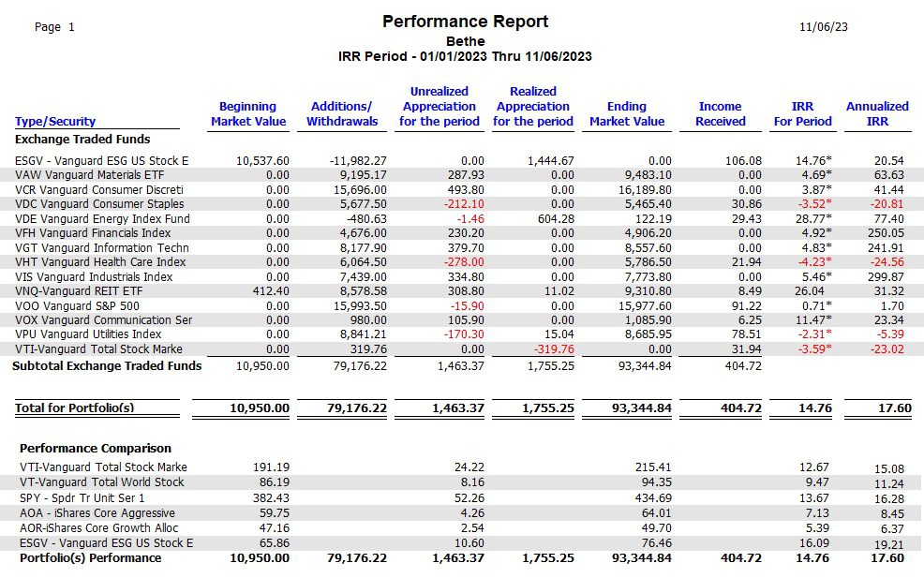The height and width of the screenshot is (578, 924).
Task: Click VNQ beginning market value 412.40
Action: 271,291
